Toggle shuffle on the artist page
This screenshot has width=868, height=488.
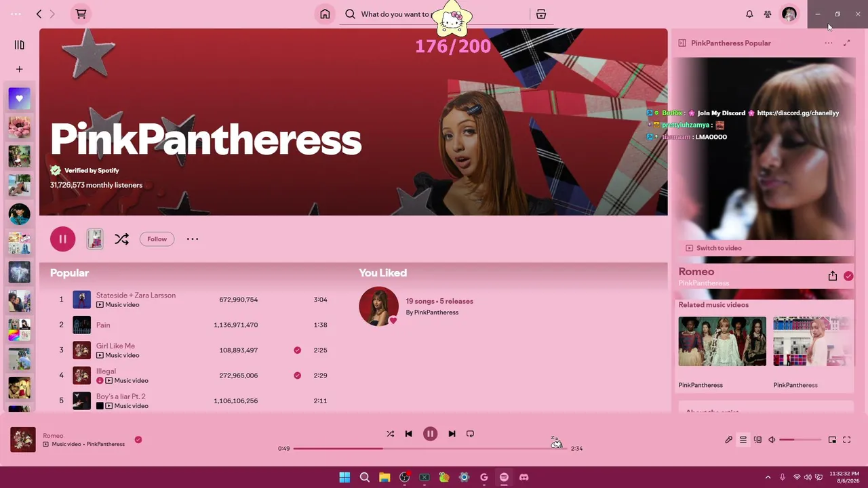point(121,239)
